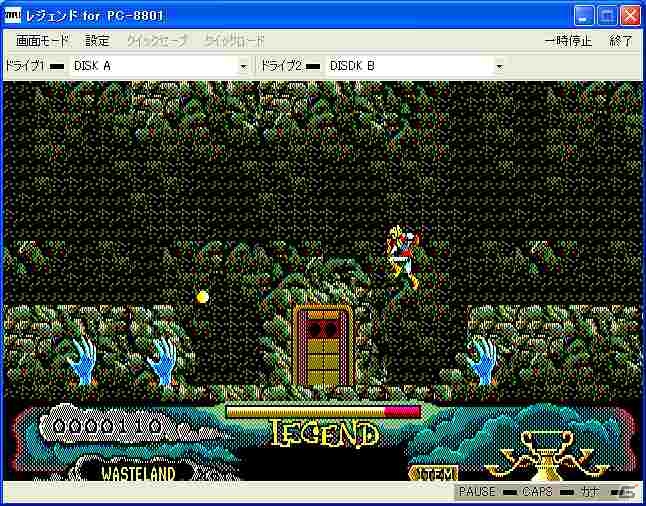
Task: Click the game health bar
Action: click(x=323, y=412)
